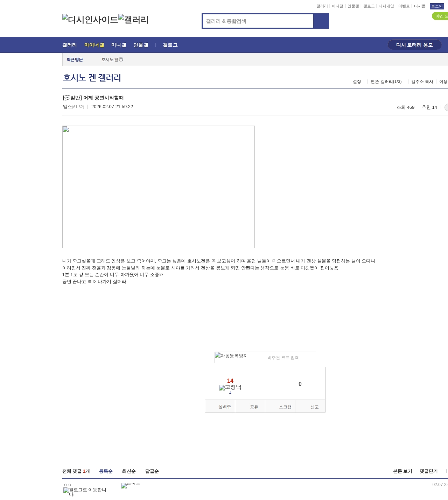The image size is (448, 500).
Task: Click the dark blue search submit button
Action: click(x=321, y=21)
